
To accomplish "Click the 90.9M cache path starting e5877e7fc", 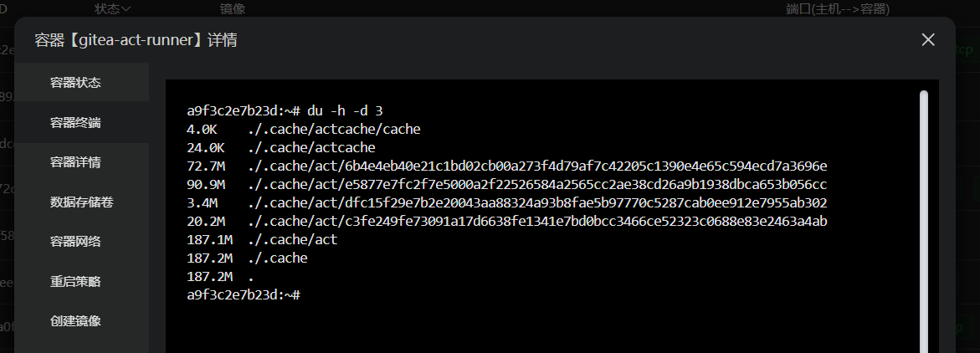I will coord(537,184).
